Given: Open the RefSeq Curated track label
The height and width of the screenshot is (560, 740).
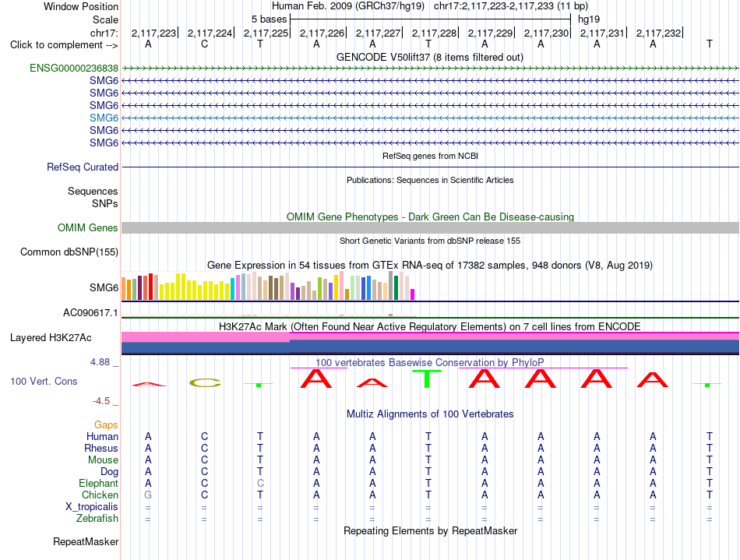Looking at the screenshot, I should click(x=83, y=167).
